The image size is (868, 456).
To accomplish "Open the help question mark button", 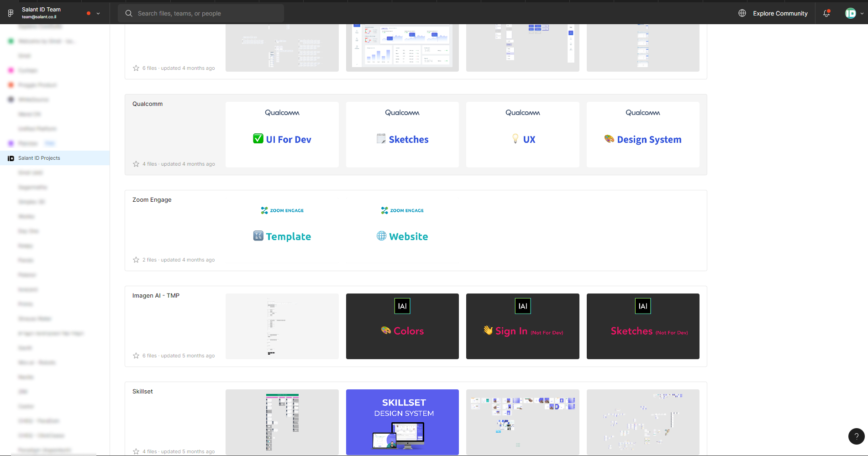I will coord(856,436).
